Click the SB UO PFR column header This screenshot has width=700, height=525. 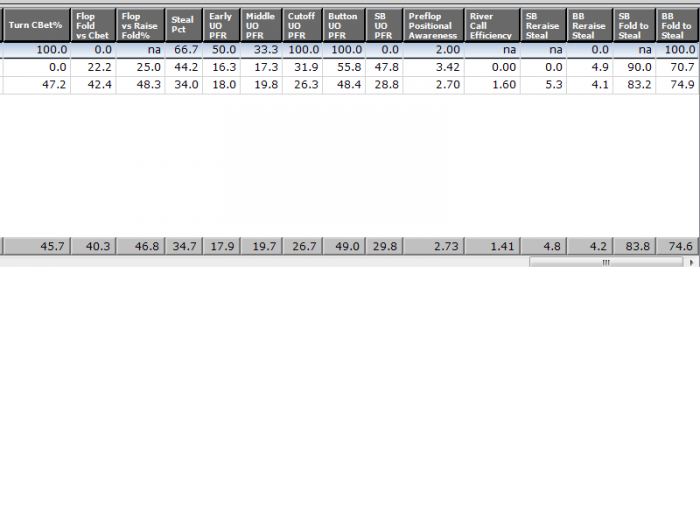(384, 25)
